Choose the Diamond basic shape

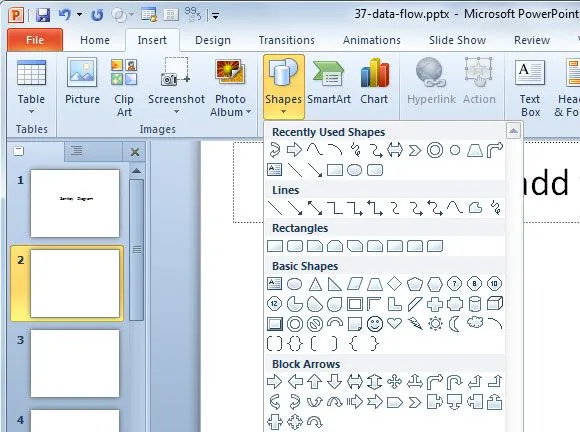(x=395, y=284)
